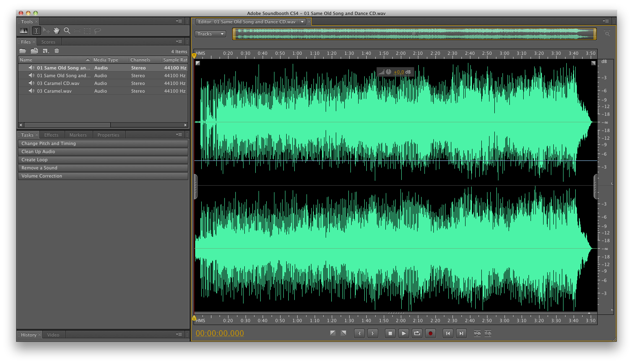Open the Tools panel options menu
The height and width of the screenshot is (364, 633).
[179, 21]
